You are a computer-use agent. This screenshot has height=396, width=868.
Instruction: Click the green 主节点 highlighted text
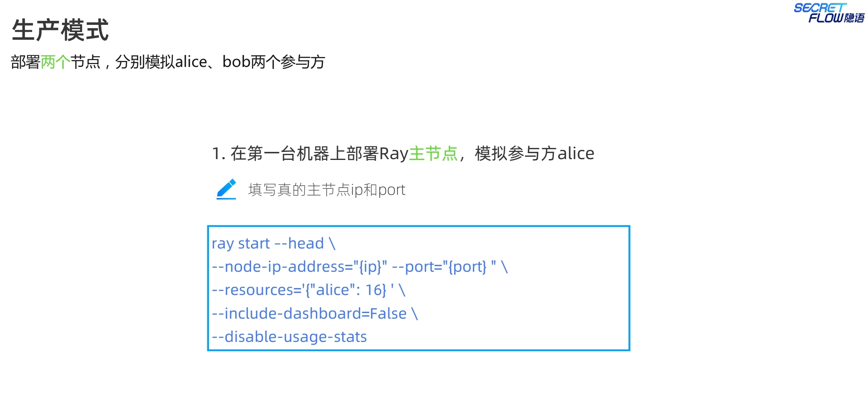433,154
